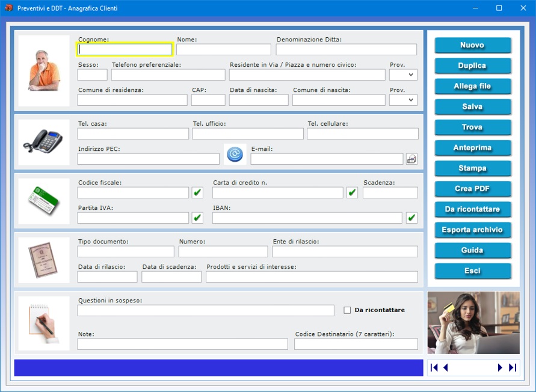This screenshot has height=392, width=536.
Task: Click the identity document image
Action: click(44, 260)
